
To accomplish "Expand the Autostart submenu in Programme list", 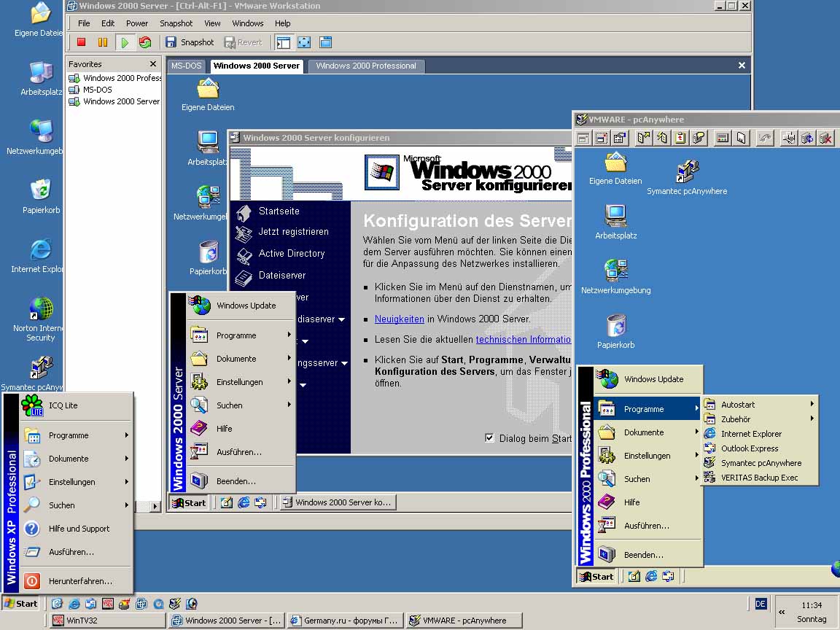I will pos(761,405).
